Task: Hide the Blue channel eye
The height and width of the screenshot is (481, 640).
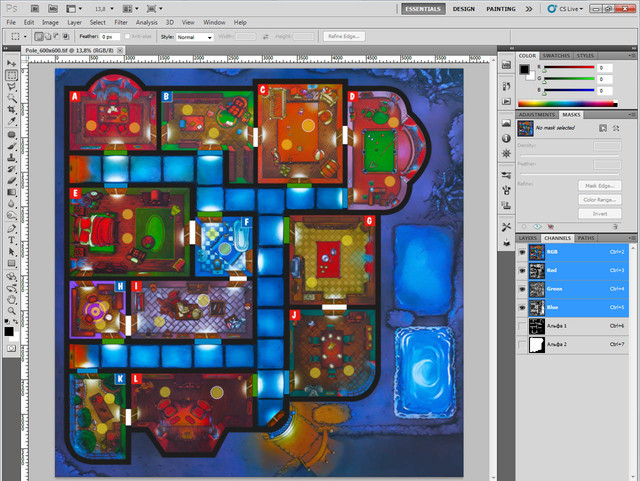Action: coord(522,307)
